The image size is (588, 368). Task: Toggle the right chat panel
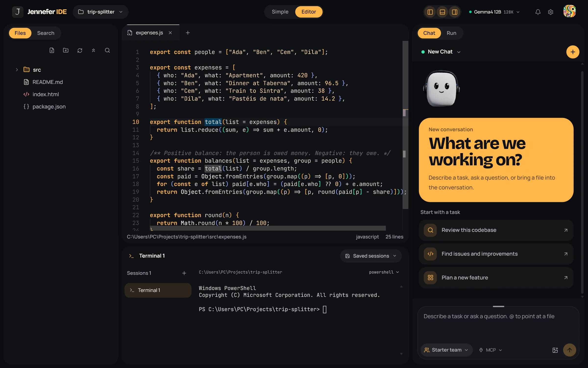(454, 12)
